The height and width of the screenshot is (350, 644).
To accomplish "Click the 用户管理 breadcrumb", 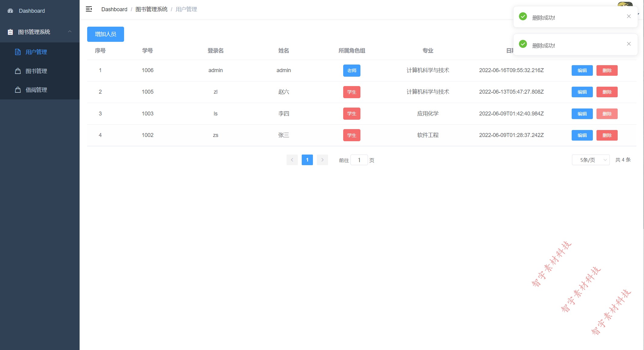I will [186, 9].
